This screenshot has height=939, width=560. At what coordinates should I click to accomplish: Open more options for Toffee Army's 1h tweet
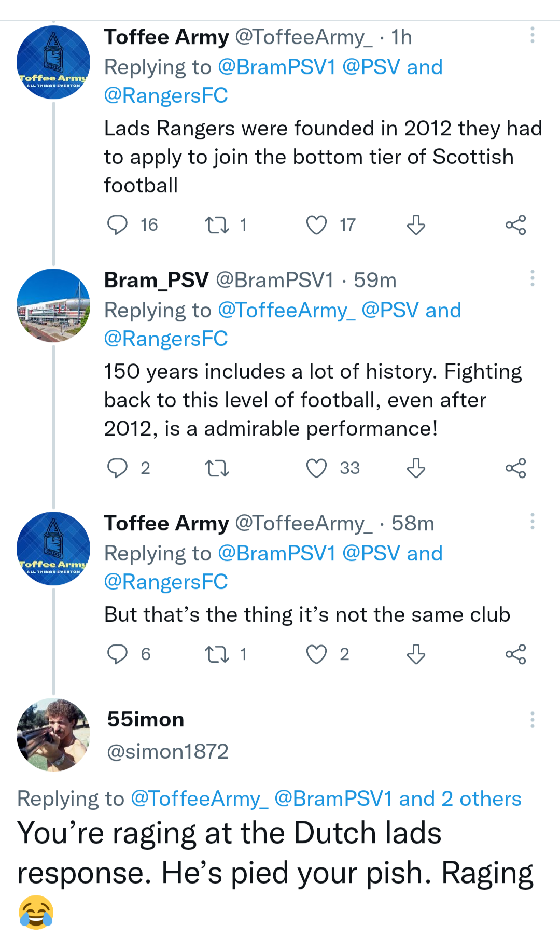click(532, 35)
